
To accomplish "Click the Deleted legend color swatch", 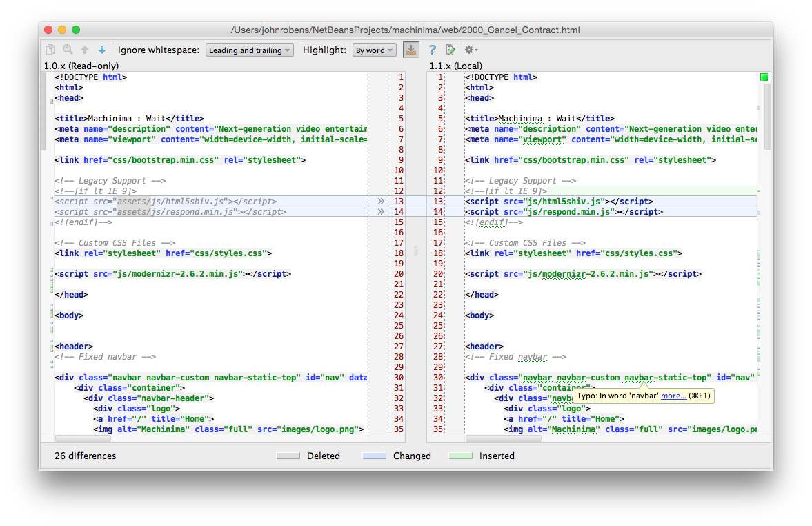I will coord(288,456).
